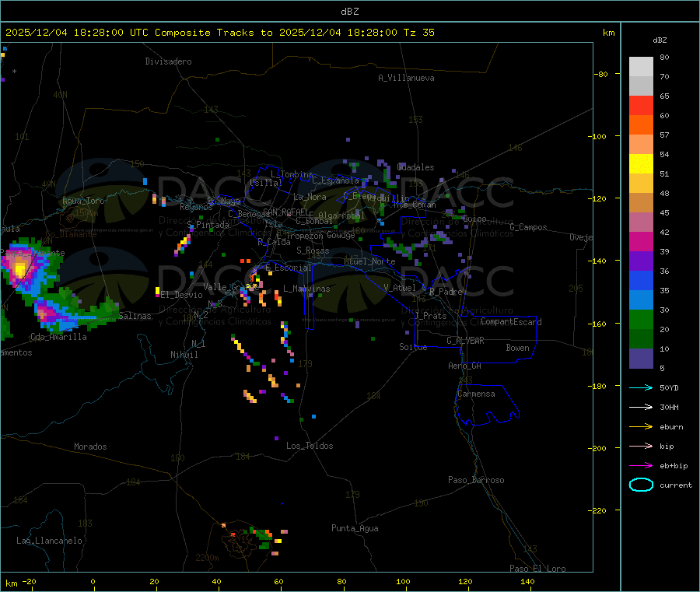Viewport: 700px width, 592px height.
Task: Click the '0' tick on the bottom km axis
Action: point(93,581)
